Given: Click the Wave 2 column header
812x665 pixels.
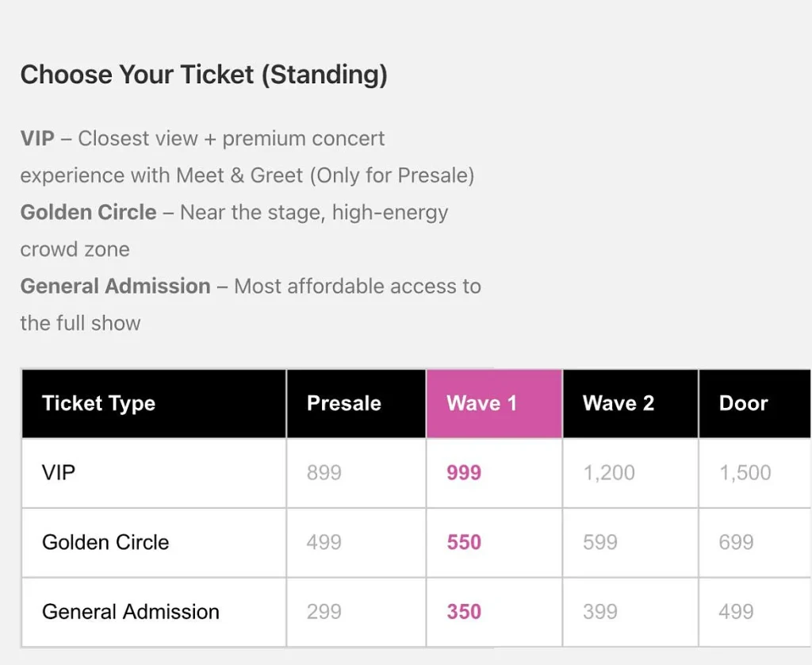Looking at the screenshot, I should pyautogui.click(x=619, y=403).
